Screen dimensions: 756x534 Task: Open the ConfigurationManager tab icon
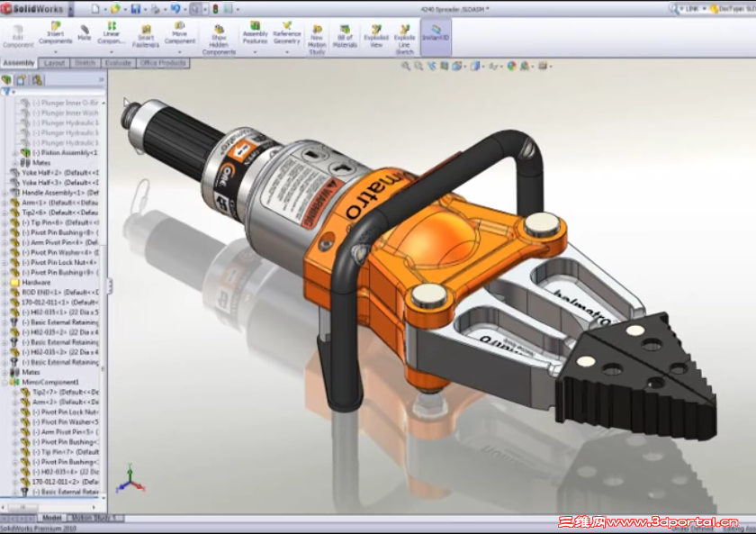click(x=37, y=79)
